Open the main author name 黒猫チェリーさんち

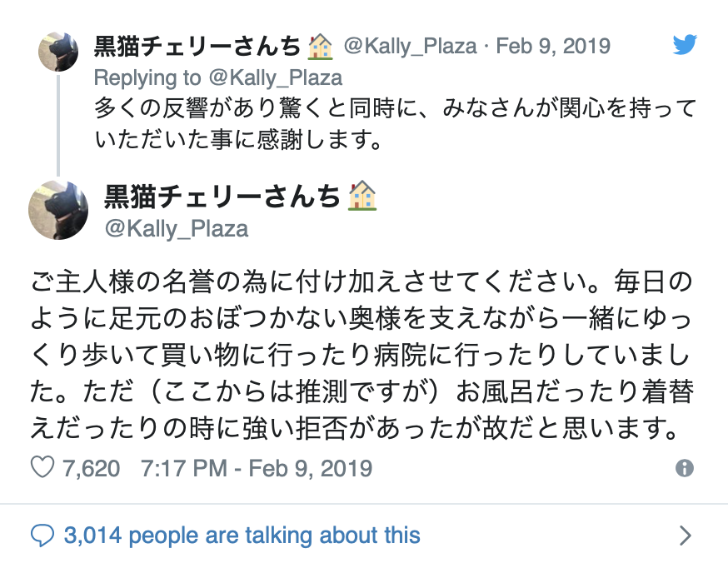click(x=222, y=196)
